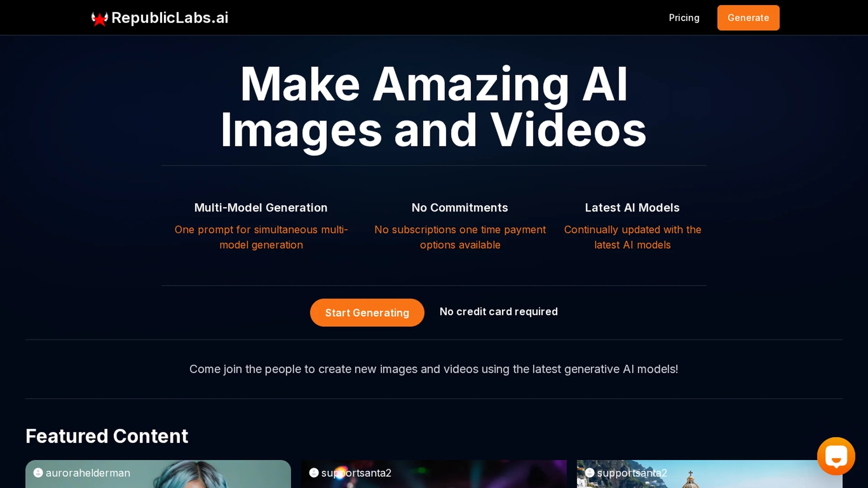Click the right card's supportsanta2 username
The height and width of the screenshot is (488, 868).
[x=632, y=473]
